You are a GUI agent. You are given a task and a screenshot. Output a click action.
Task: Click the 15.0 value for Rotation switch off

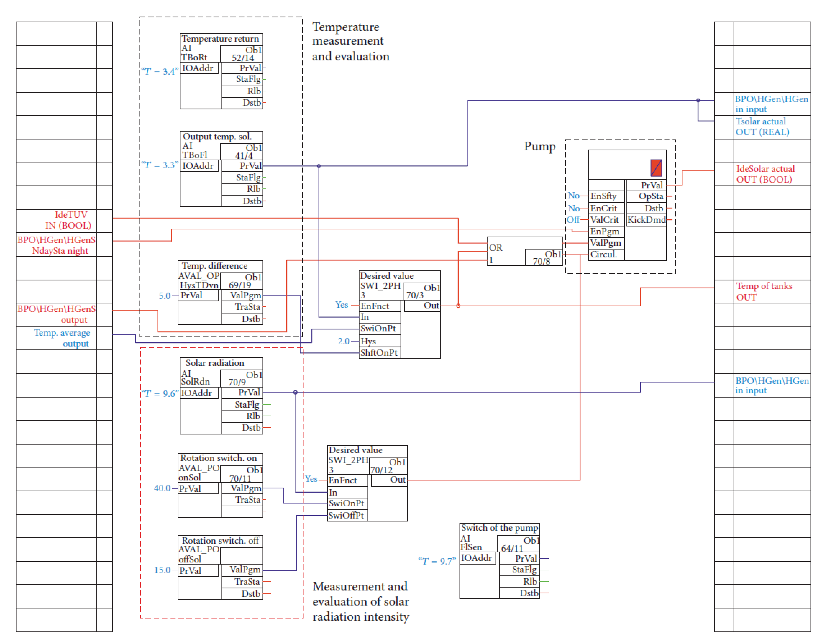[162, 570]
